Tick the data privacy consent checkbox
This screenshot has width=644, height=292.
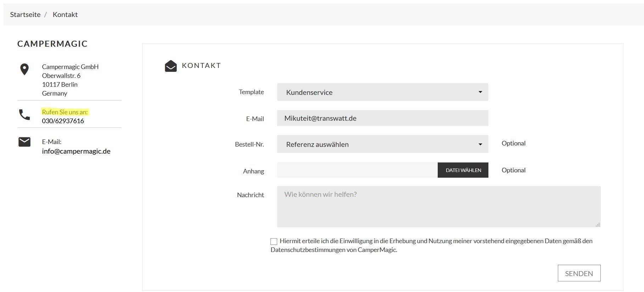pyautogui.click(x=274, y=241)
